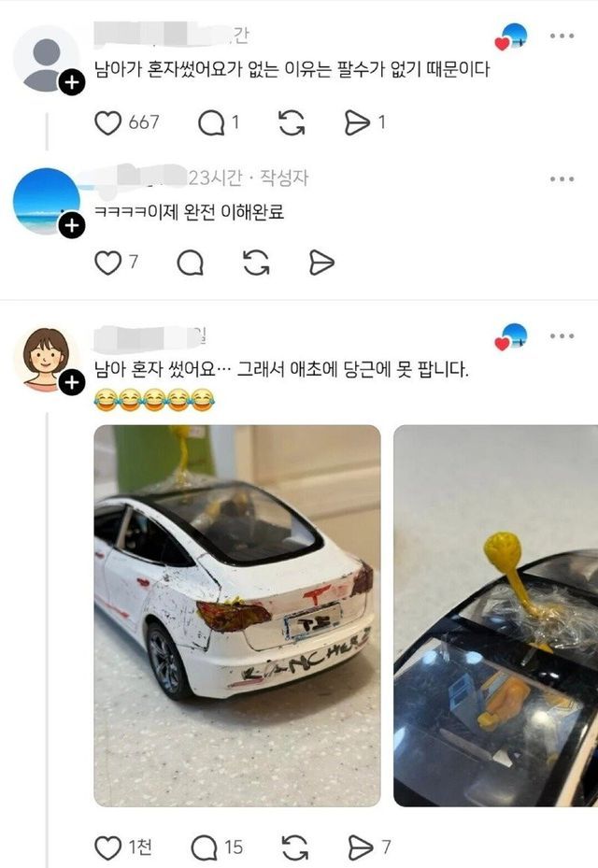Reply to the 이해완료 comment
Viewport: 598px width, 868px height.
pos(191,263)
